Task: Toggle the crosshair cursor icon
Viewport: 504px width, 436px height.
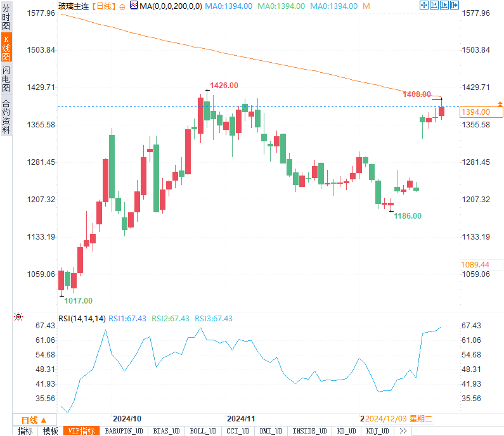Action: tap(424, 5)
